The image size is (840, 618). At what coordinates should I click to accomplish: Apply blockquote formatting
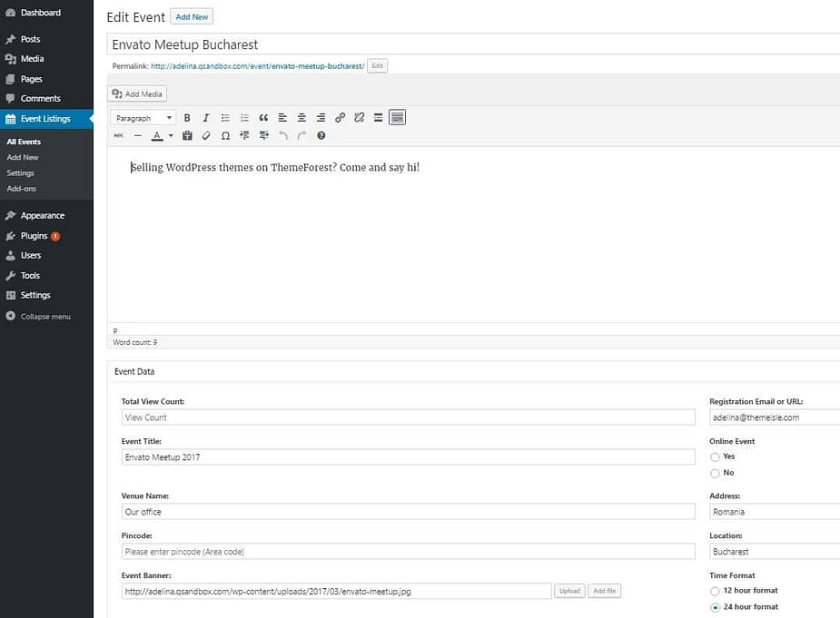263,117
